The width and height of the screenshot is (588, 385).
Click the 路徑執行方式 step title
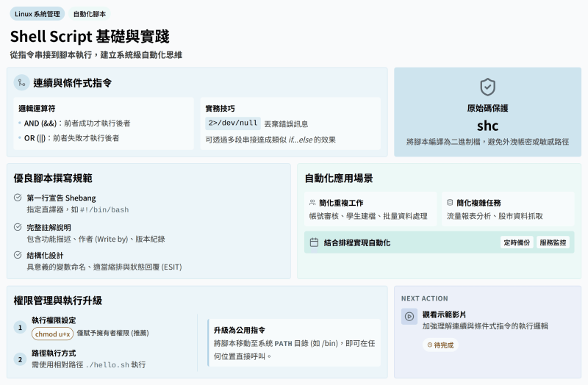pos(54,353)
